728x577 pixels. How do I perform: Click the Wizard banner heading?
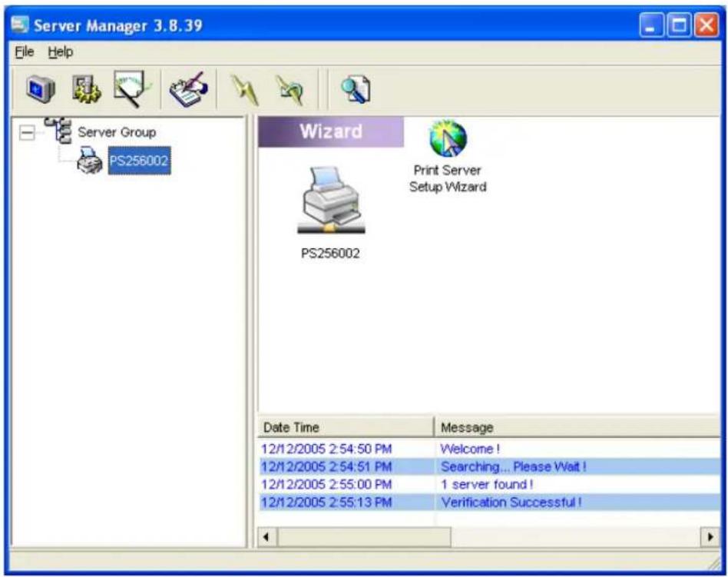click(x=331, y=132)
